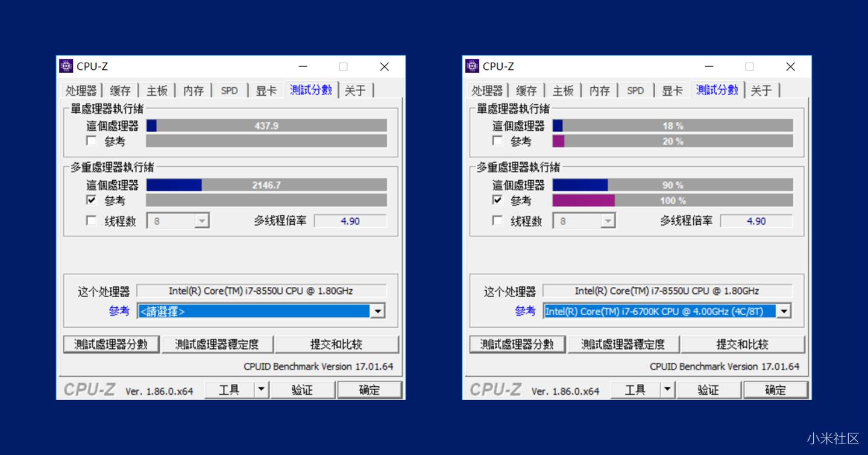868x455 pixels.
Task: Click i7-8550U processor name field in right window
Action: (667, 290)
